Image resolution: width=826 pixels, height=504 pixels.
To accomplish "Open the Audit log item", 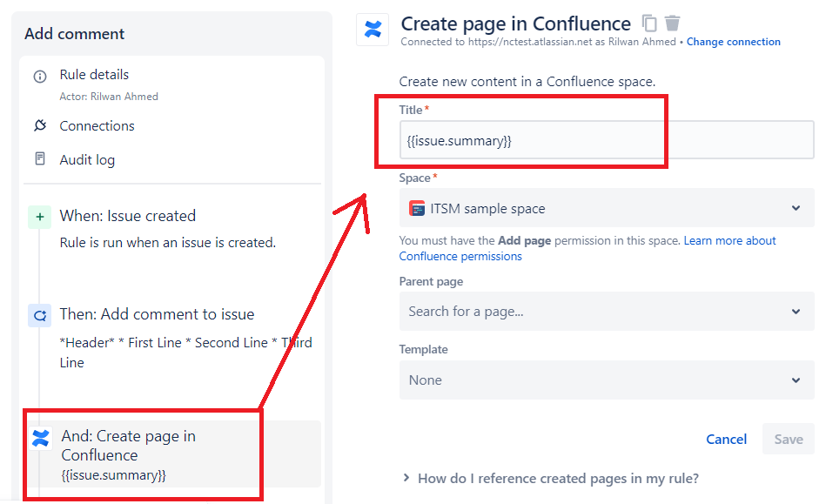I will (87, 159).
